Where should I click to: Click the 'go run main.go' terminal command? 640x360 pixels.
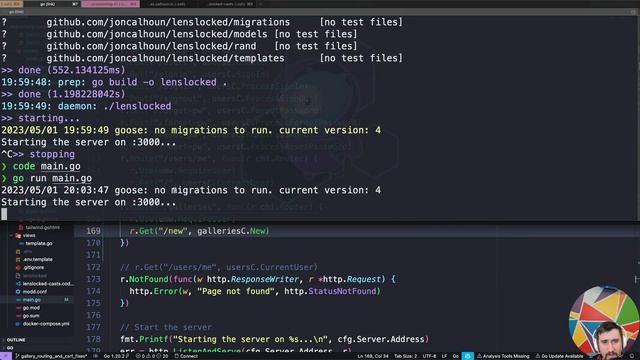point(52,178)
